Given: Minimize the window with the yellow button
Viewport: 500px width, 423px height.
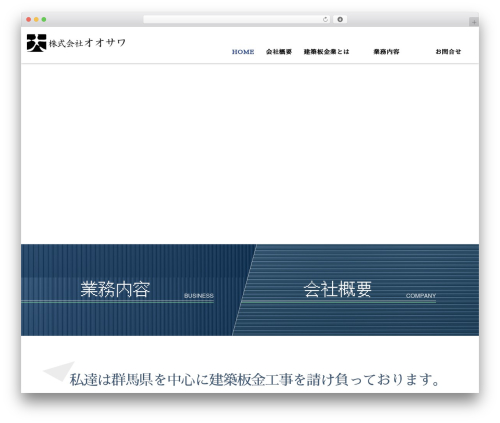Looking at the screenshot, I should (36, 20).
